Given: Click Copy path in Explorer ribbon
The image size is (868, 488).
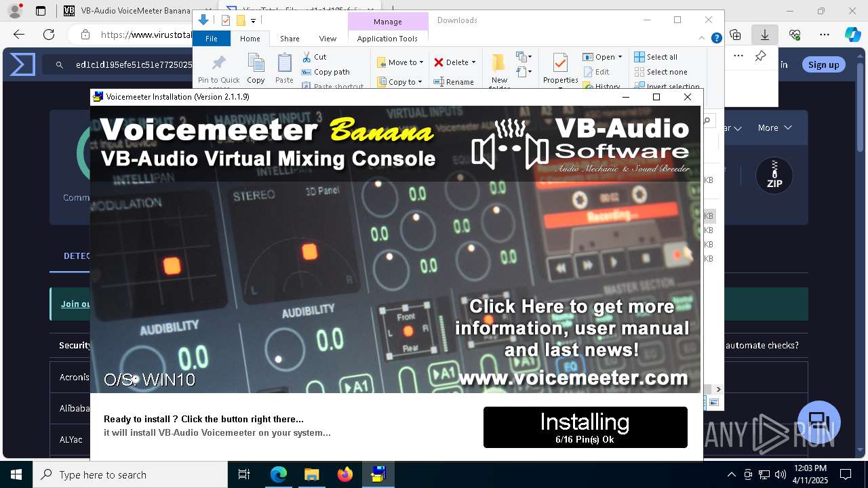Looking at the screenshot, I should [x=325, y=72].
